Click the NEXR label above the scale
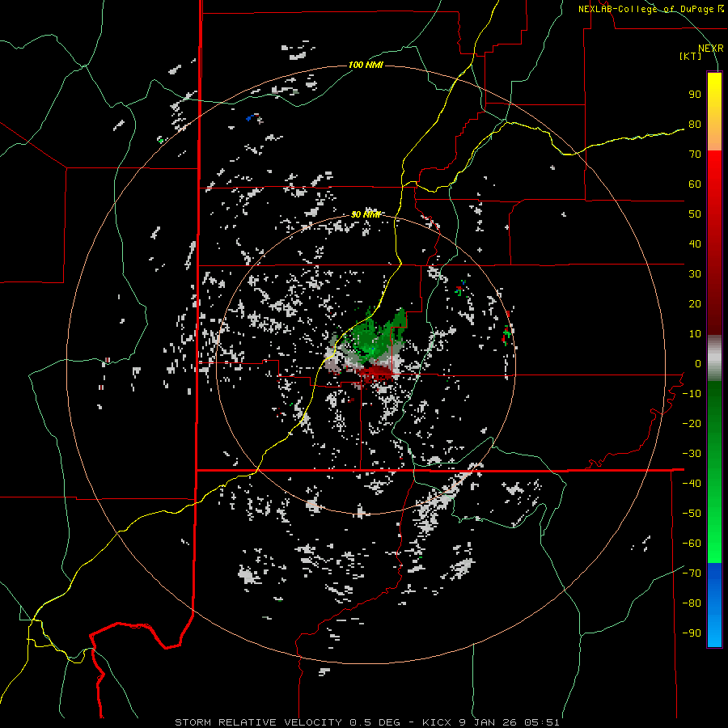The width and height of the screenshot is (728, 728). pos(711,49)
